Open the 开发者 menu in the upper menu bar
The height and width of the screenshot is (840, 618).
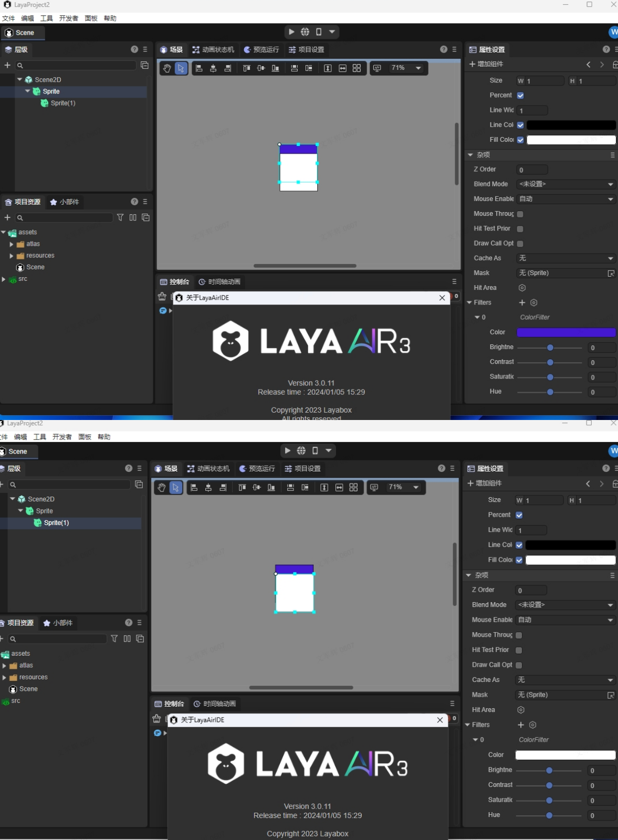[x=68, y=18]
